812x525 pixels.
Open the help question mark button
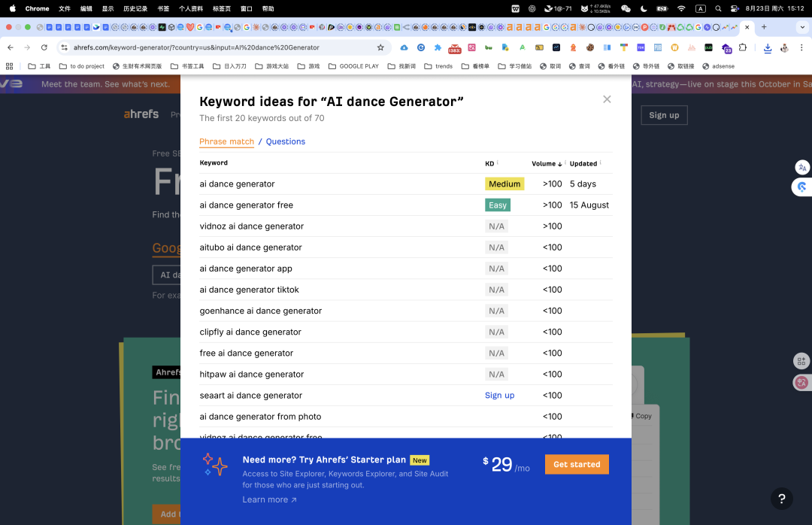point(781,499)
